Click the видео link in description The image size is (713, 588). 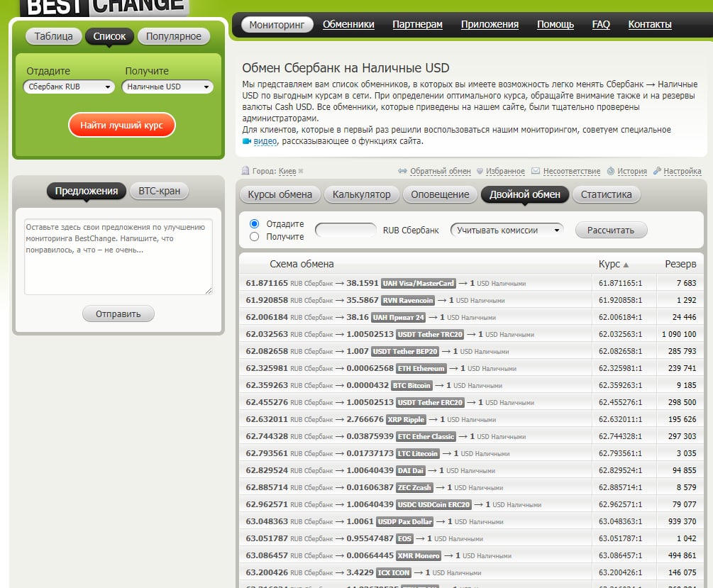coord(265,141)
